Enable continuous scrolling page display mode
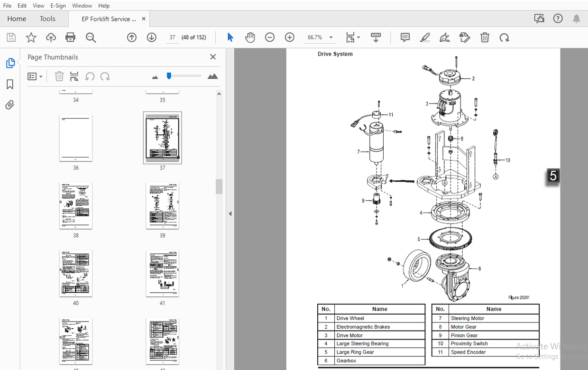Screen dimensions: 588x370 point(376,37)
